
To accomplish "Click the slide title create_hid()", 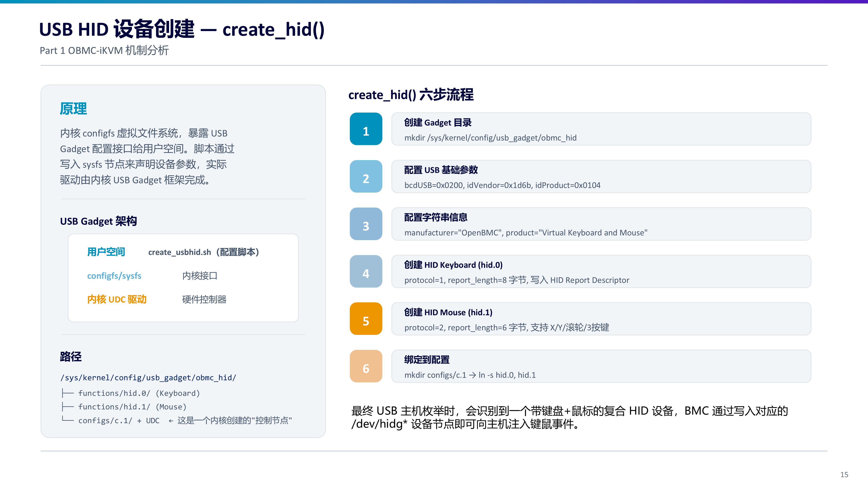I will pos(182,29).
